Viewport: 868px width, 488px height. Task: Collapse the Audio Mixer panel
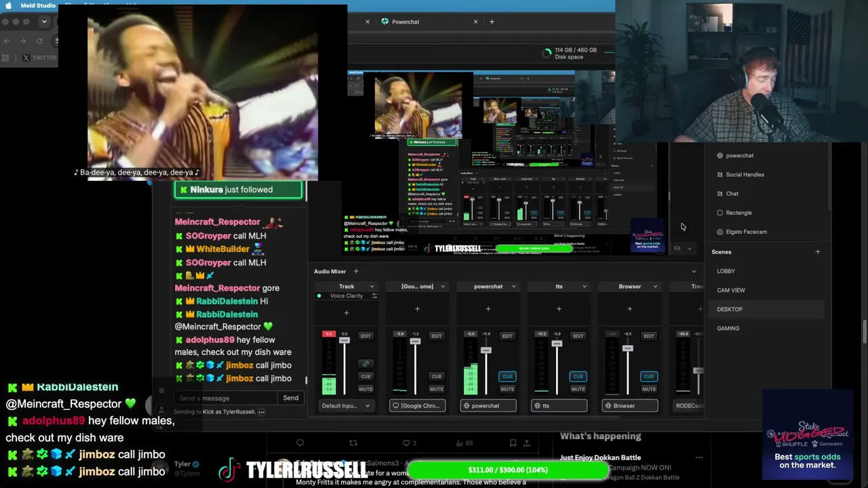tap(694, 272)
